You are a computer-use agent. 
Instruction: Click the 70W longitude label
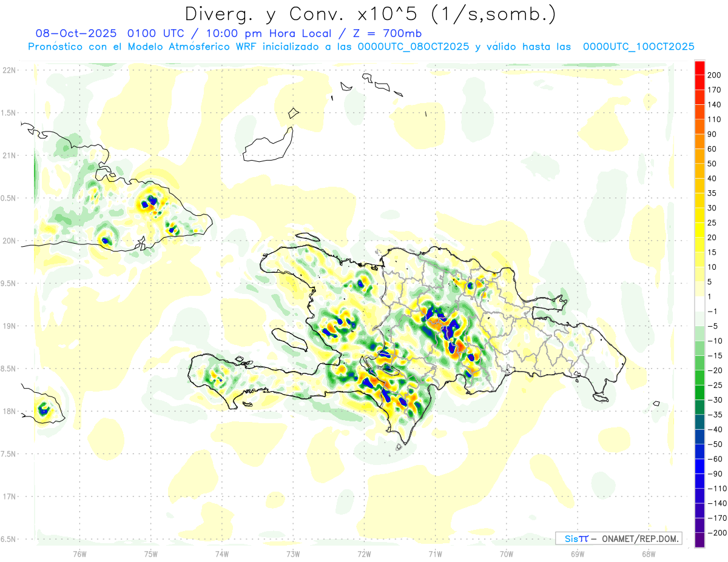click(x=506, y=554)
